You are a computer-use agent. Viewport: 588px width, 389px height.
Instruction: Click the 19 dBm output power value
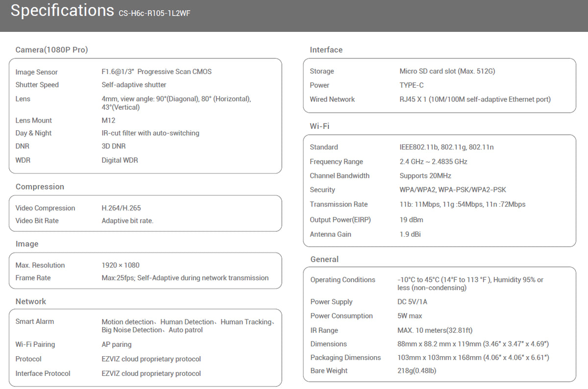(x=411, y=220)
